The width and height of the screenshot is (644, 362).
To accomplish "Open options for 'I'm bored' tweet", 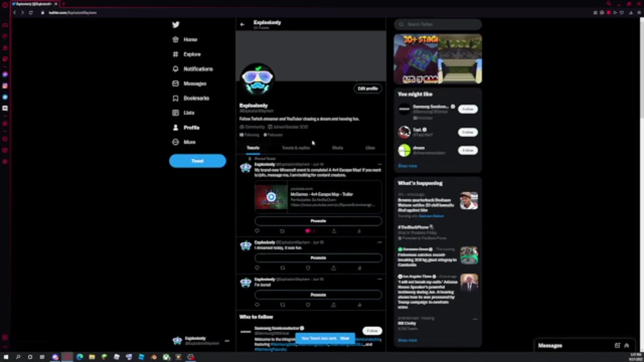I will point(379,279).
